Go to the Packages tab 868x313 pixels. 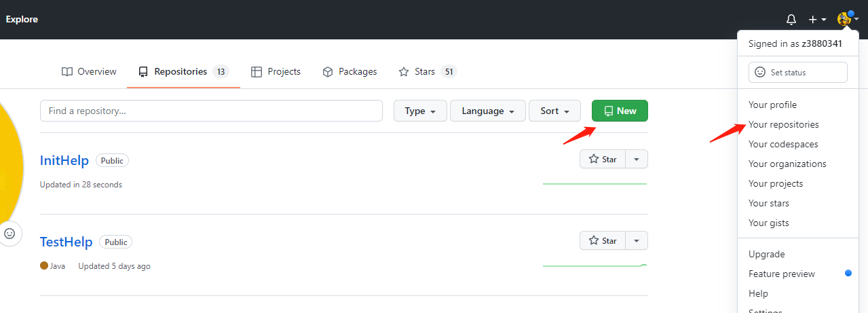[x=350, y=71]
